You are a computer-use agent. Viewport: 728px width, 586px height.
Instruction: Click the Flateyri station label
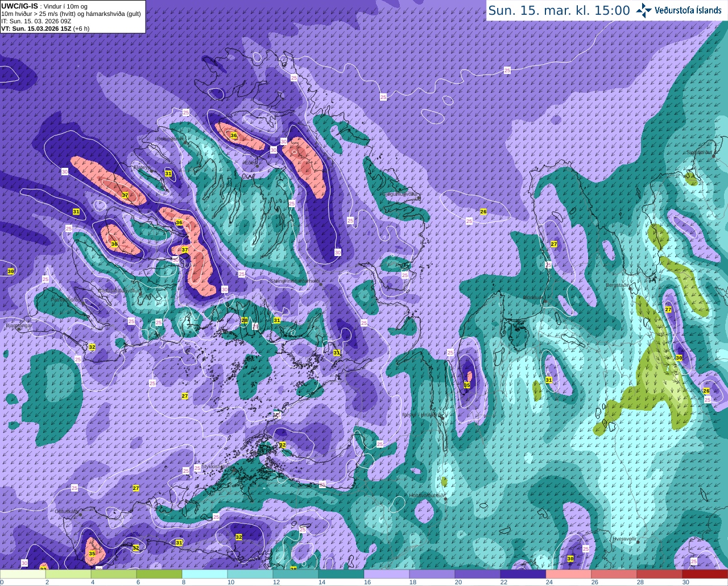click(141, 167)
